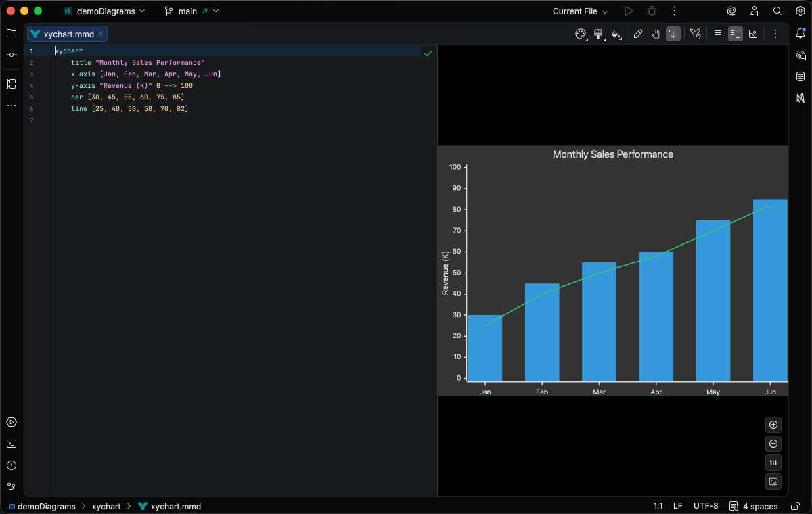Screen dimensions: 812x514
Task: Click the UTF-8 encoding in status bar
Action: (x=706, y=506)
